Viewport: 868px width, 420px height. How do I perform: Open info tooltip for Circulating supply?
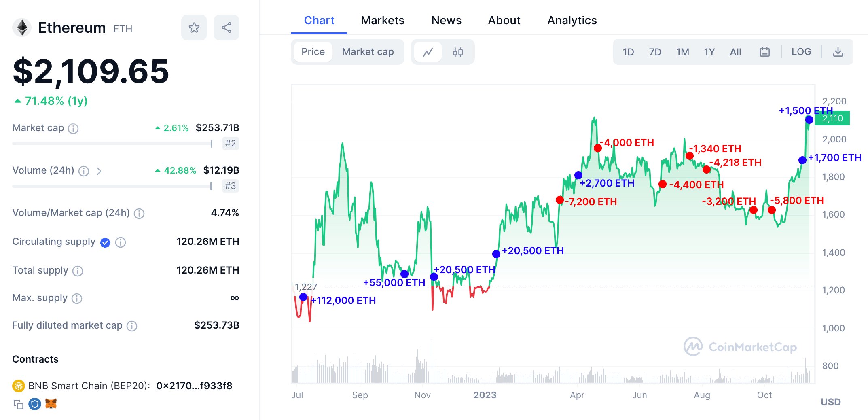click(x=121, y=242)
